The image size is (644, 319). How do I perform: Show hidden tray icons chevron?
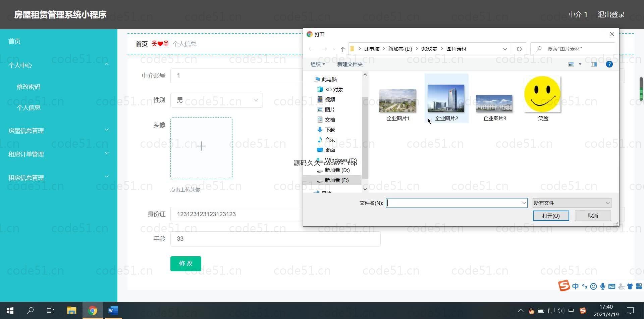(521, 311)
